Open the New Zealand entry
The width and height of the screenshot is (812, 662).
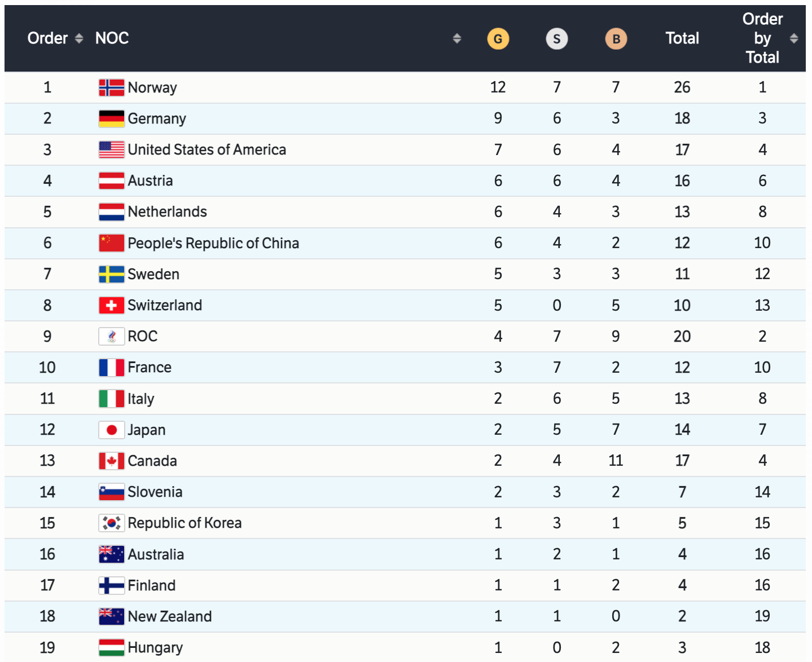coord(169,616)
